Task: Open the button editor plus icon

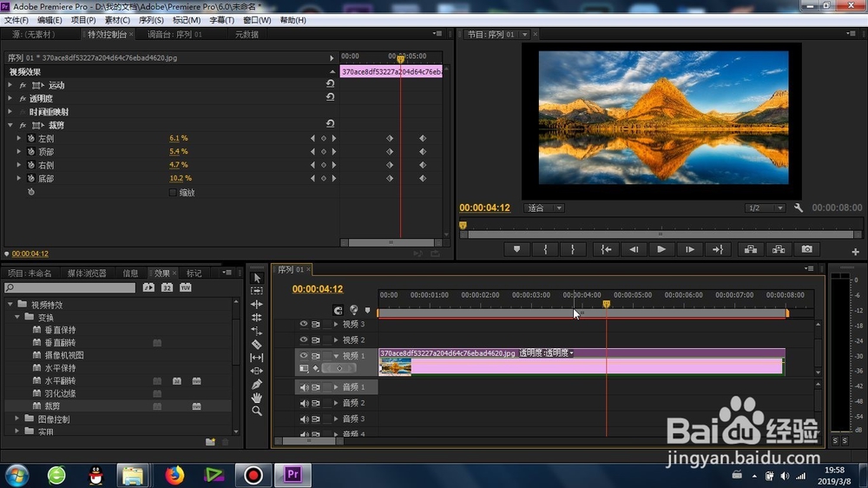Action: [855, 252]
